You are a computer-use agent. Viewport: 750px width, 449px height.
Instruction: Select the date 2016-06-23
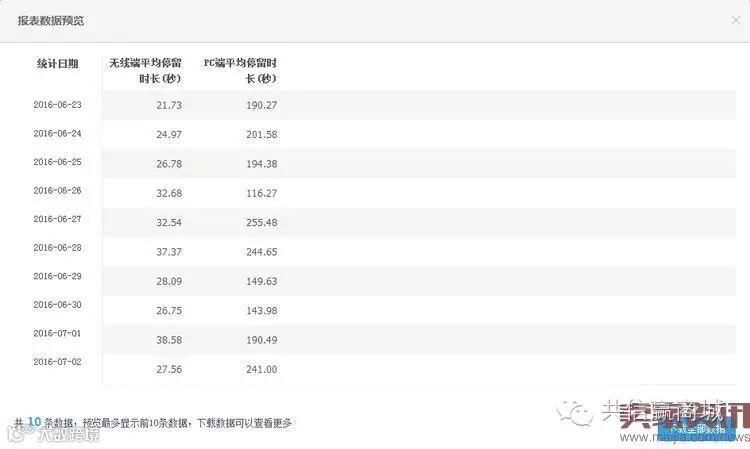tap(57, 105)
